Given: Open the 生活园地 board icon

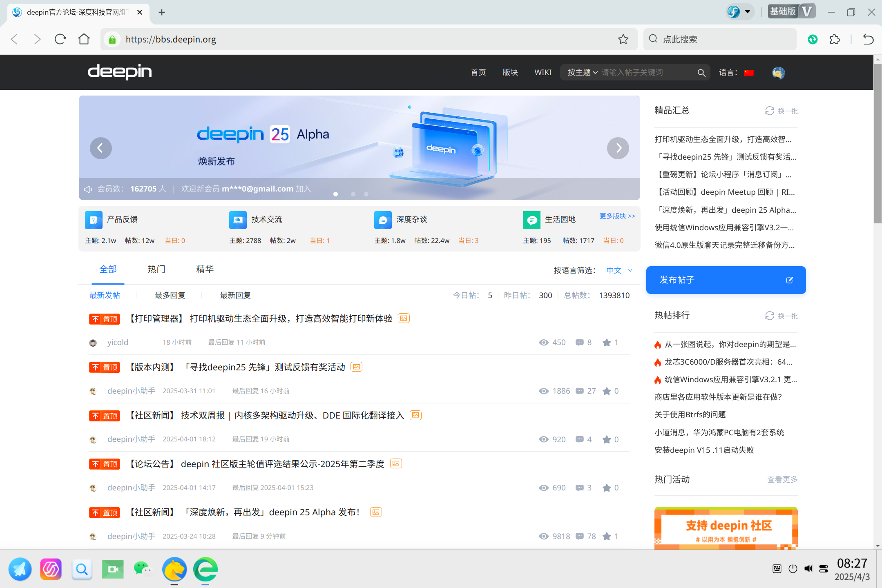Looking at the screenshot, I should click(x=531, y=220).
